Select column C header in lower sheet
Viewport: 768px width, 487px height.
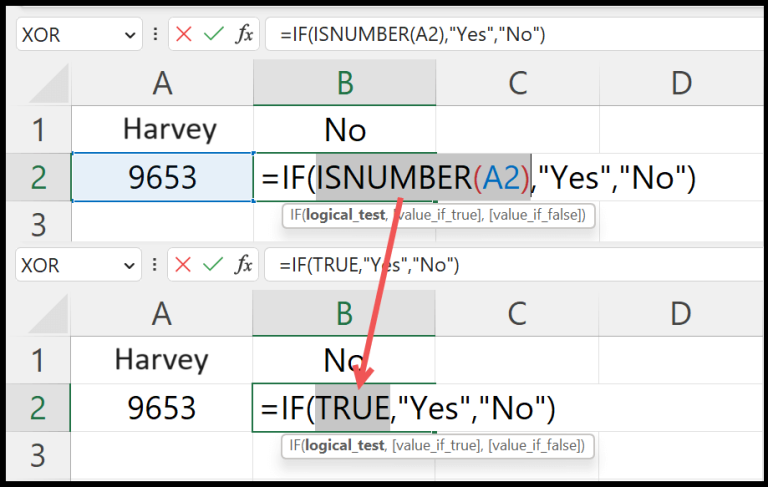[516, 313]
